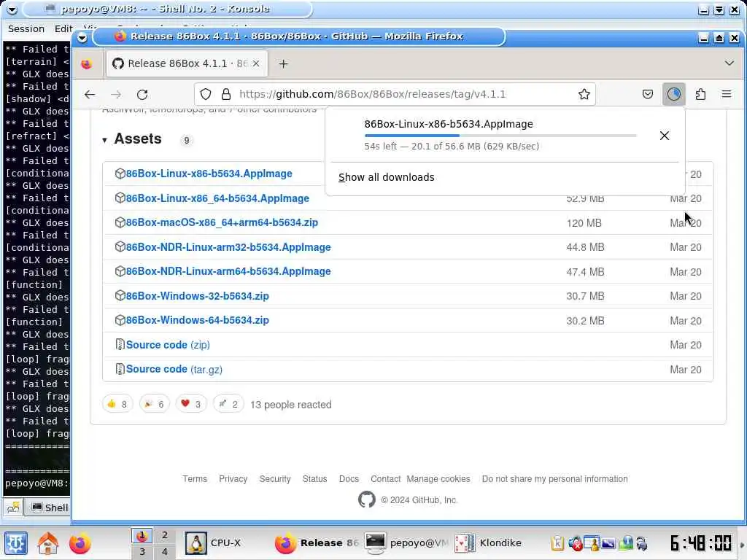Open the Contact footer link
The width and height of the screenshot is (747, 560).
385,478
